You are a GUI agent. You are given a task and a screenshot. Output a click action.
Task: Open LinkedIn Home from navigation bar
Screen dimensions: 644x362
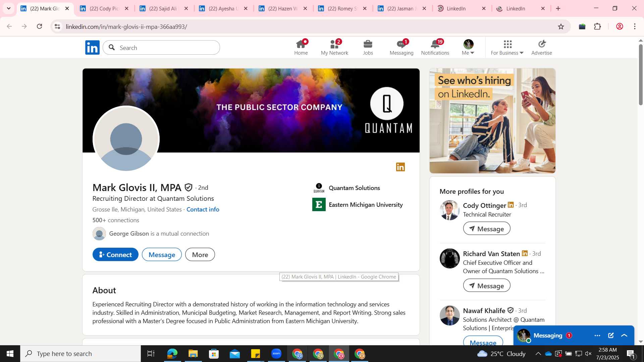301,48
